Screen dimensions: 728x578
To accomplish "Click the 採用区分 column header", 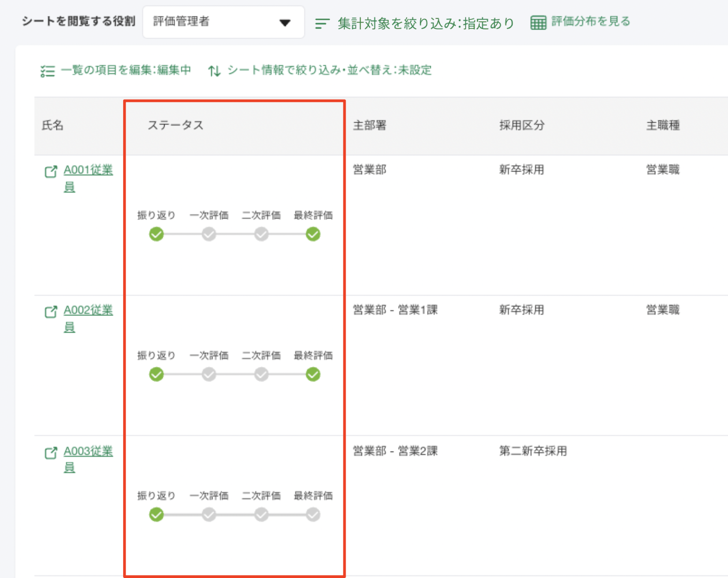I will coord(522,125).
